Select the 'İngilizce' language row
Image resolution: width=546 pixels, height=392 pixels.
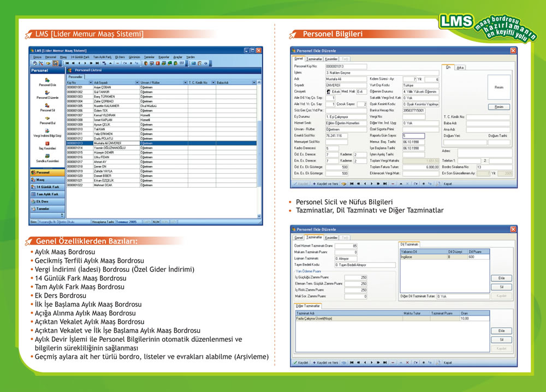click(444, 257)
